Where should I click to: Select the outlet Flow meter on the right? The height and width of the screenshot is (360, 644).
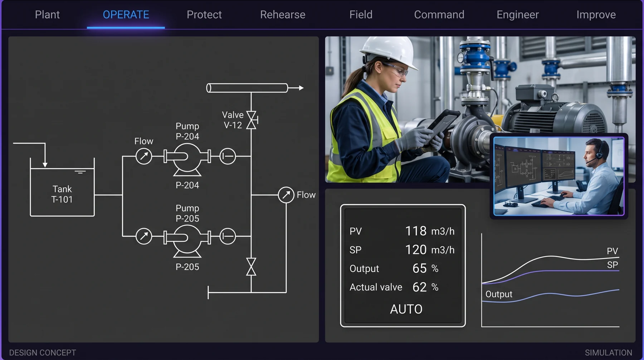point(286,195)
